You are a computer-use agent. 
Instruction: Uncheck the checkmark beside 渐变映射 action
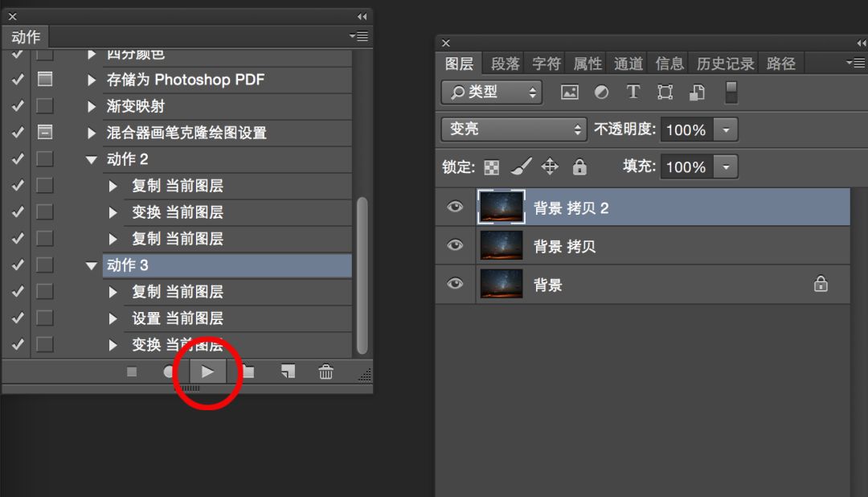point(17,105)
